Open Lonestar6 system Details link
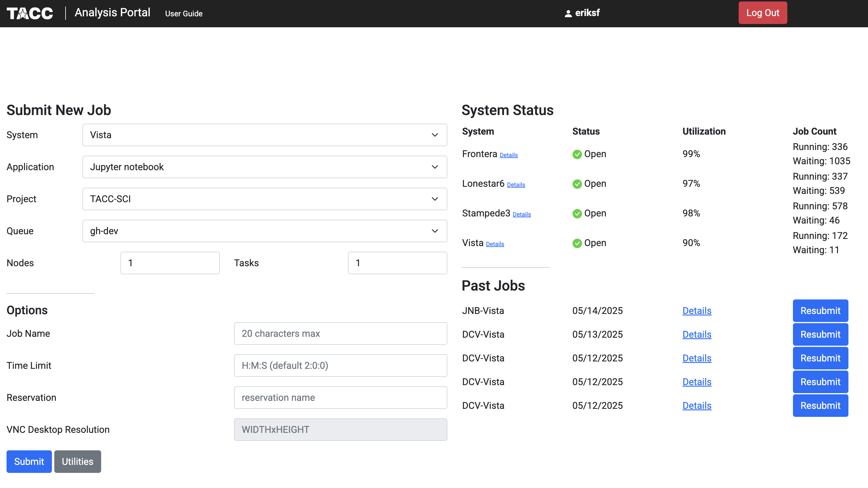Viewport: 868px width, 488px height. [x=516, y=185]
